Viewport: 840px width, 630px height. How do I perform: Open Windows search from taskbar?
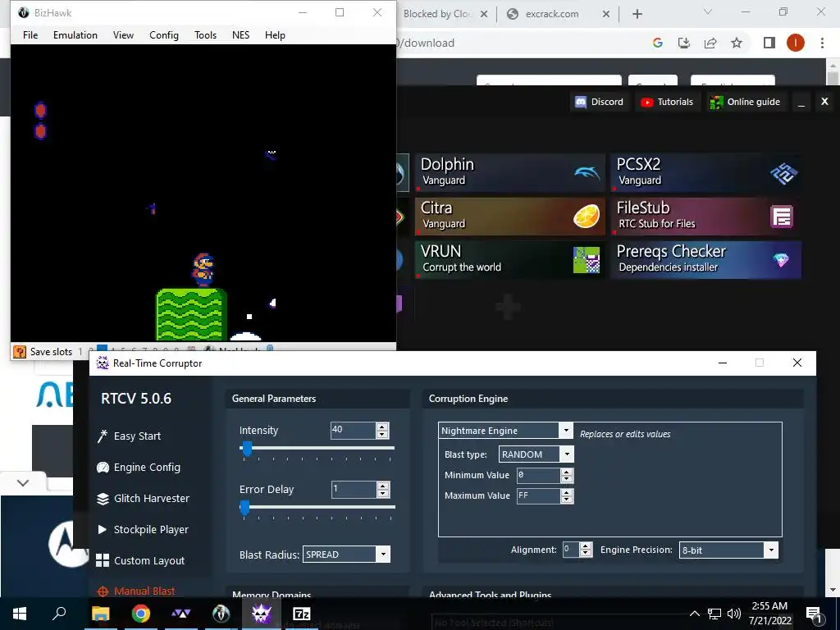[x=59, y=614]
